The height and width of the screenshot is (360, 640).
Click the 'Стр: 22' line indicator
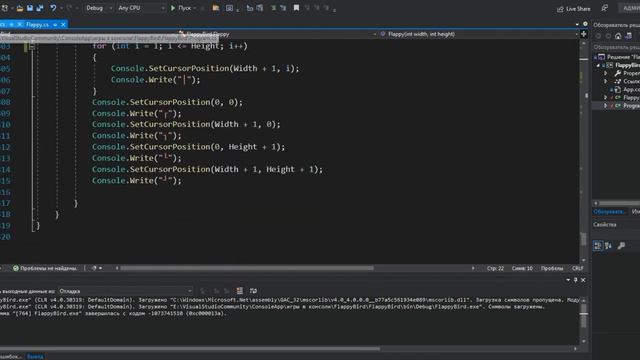pyautogui.click(x=495, y=268)
